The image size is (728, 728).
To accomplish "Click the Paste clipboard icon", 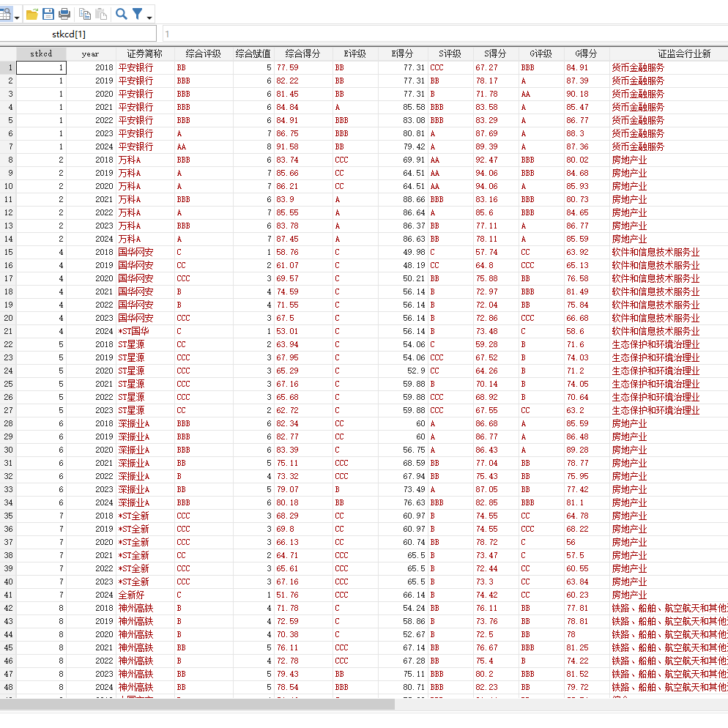I will [101, 14].
